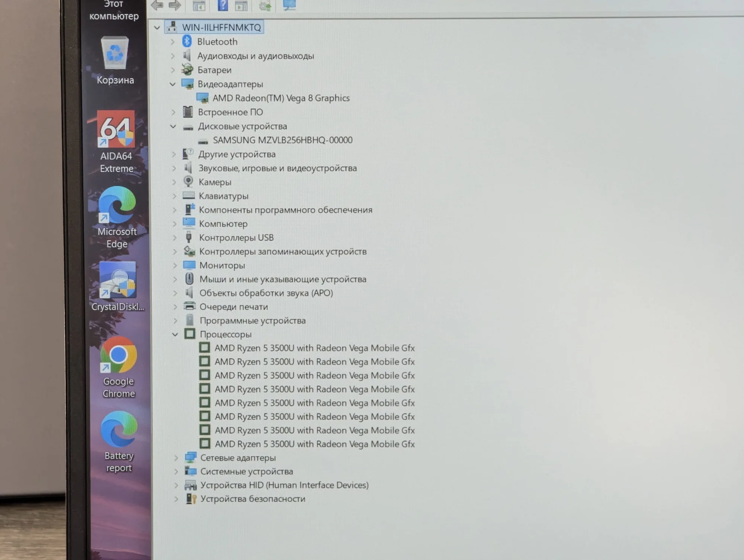
Task: Select Системные устройства category label
Action: point(247,472)
